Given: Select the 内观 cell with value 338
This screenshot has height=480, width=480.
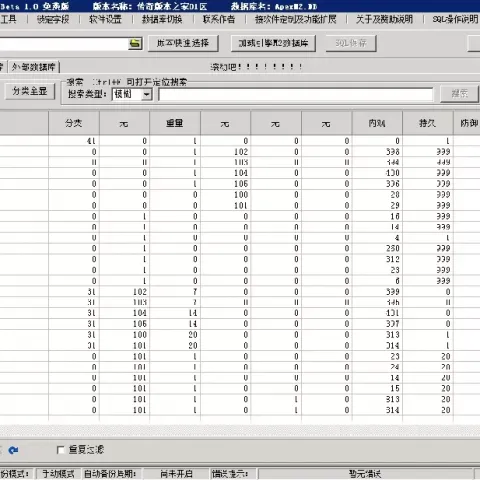Looking at the screenshot, I should coord(377,152).
